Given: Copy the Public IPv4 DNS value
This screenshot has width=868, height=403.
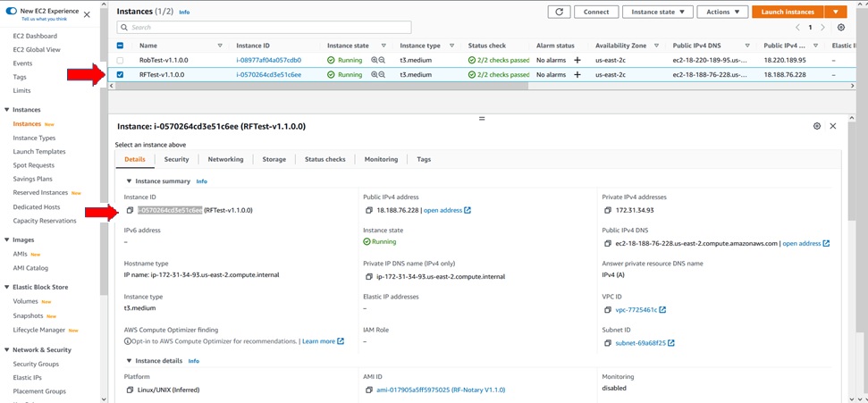Looking at the screenshot, I should 609,244.
